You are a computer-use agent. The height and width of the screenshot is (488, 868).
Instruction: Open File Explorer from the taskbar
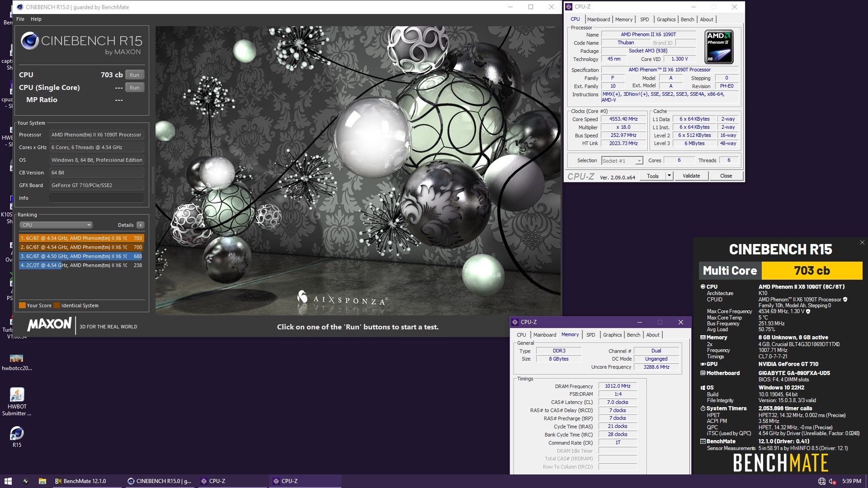point(42,481)
